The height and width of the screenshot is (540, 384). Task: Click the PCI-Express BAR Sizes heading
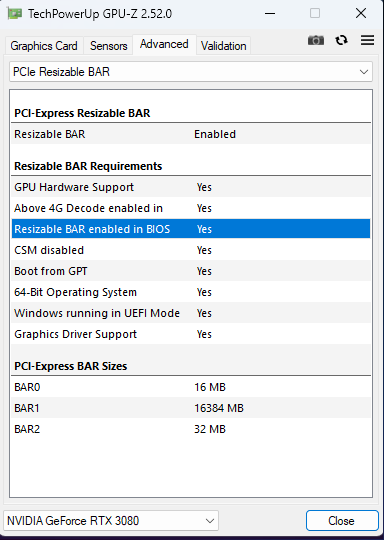point(71,366)
